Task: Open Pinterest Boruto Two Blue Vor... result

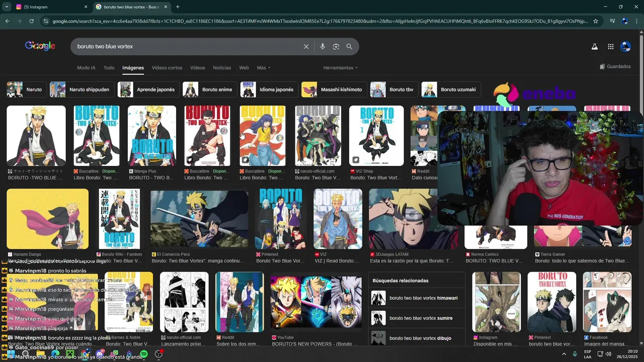Action: pos(280,219)
